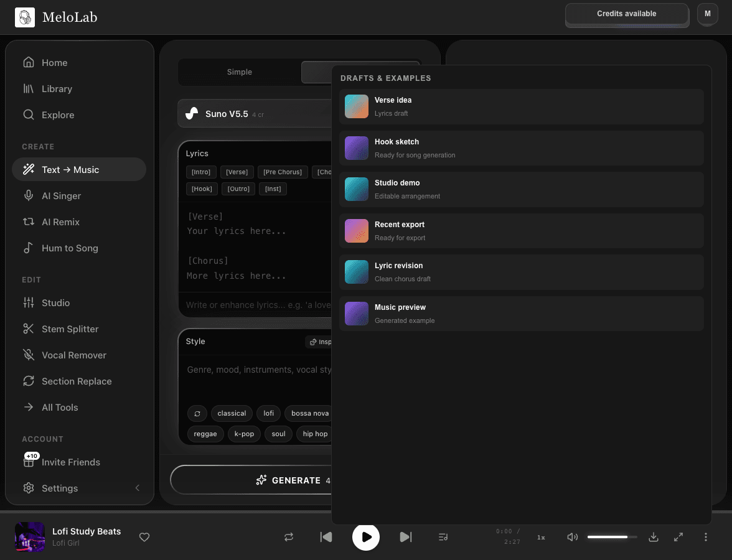Insert the [Pre Chorus] lyric tag
Screen dimensions: 732x560
coord(283,172)
